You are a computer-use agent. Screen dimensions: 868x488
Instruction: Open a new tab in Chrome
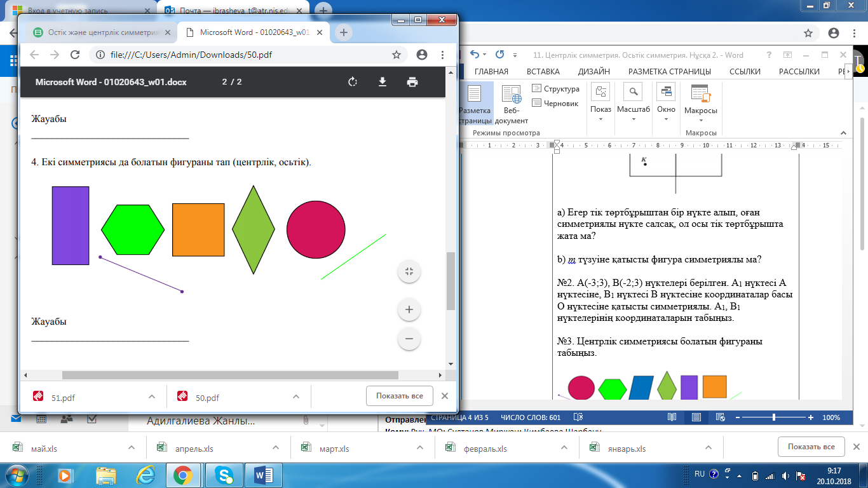[x=343, y=32]
